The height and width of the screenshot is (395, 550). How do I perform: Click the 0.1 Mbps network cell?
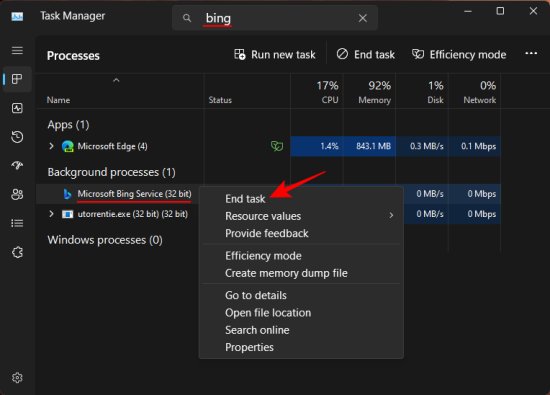coord(475,146)
